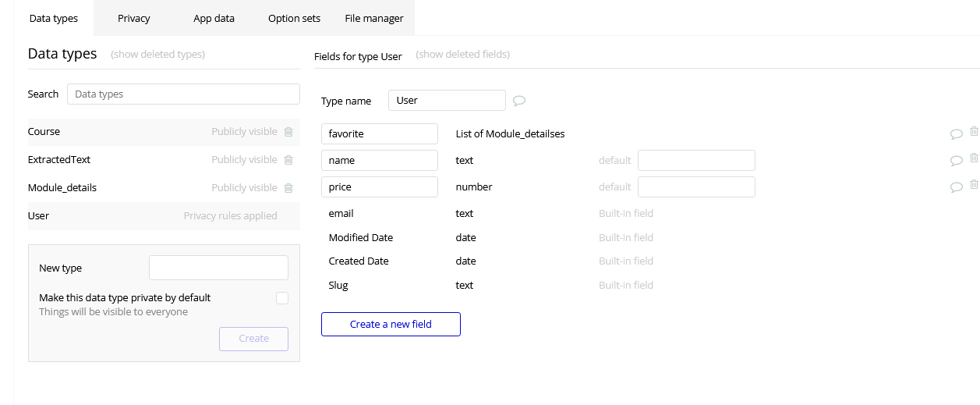The height and width of the screenshot is (405, 980).
Task: Open comment icon for favorite field
Action: (x=956, y=134)
